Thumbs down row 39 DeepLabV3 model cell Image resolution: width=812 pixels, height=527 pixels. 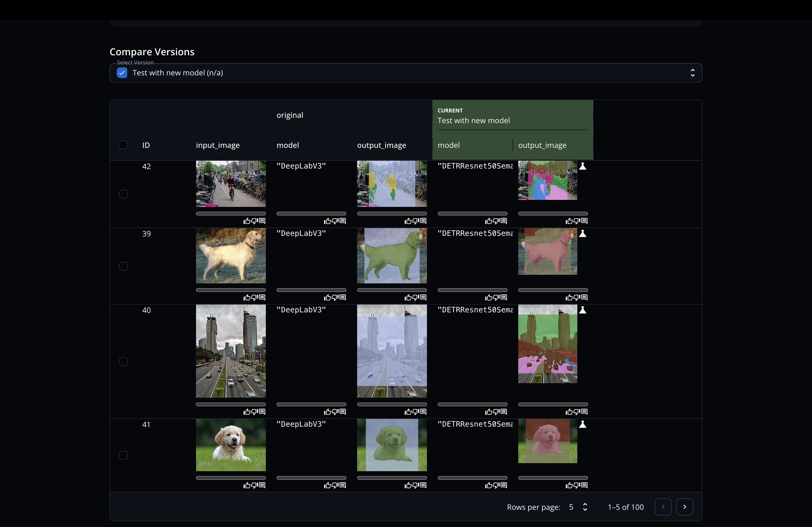tap(335, 298)
